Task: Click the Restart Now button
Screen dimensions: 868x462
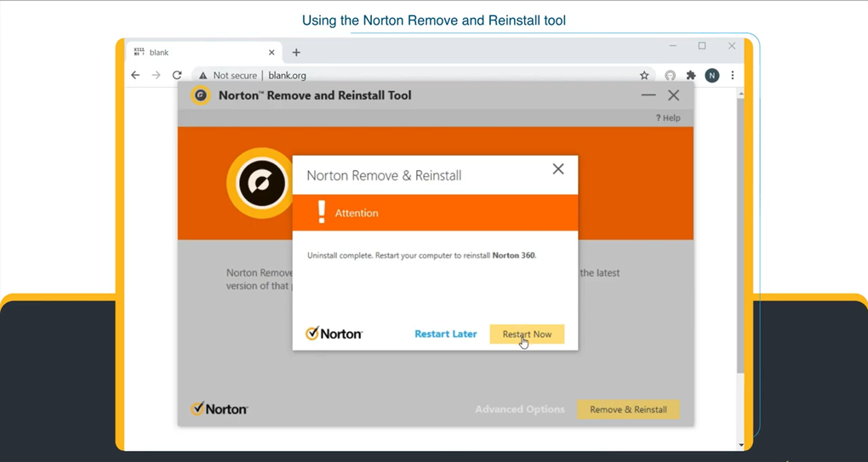Action: [x=527, y=334]
